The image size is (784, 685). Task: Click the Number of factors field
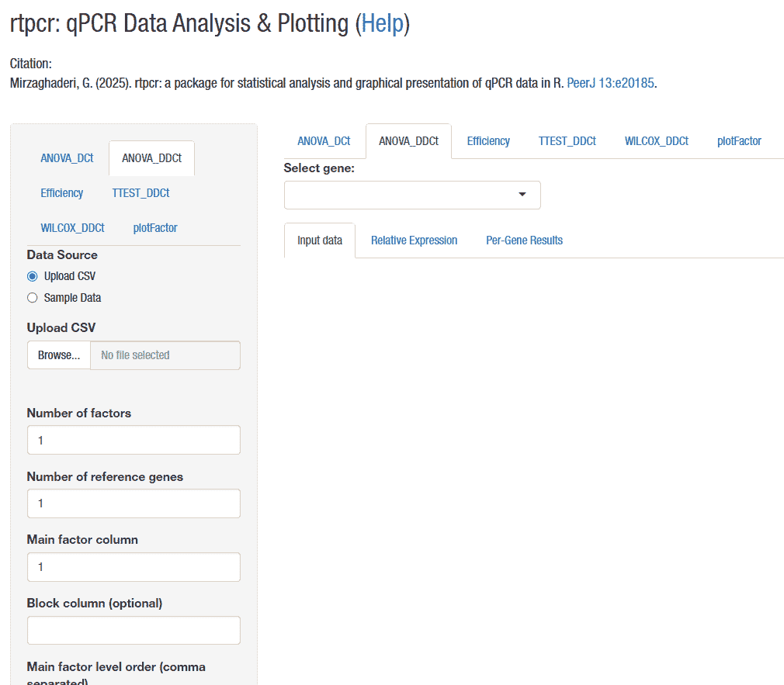[134, 440]
